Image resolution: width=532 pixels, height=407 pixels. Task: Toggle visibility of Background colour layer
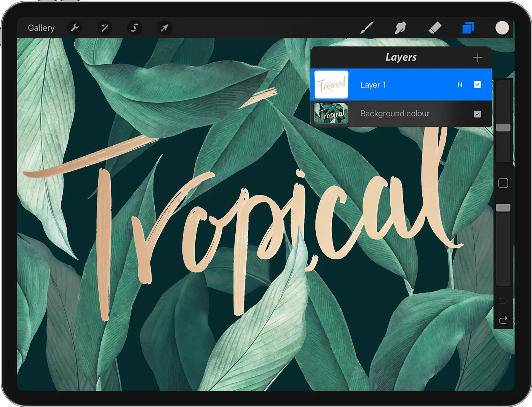click(477, 113)
